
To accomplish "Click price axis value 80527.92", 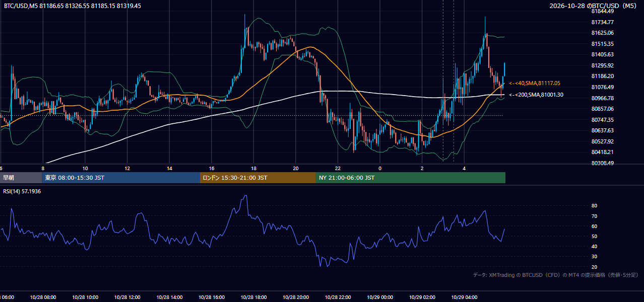I will click(x=602, y=141).
